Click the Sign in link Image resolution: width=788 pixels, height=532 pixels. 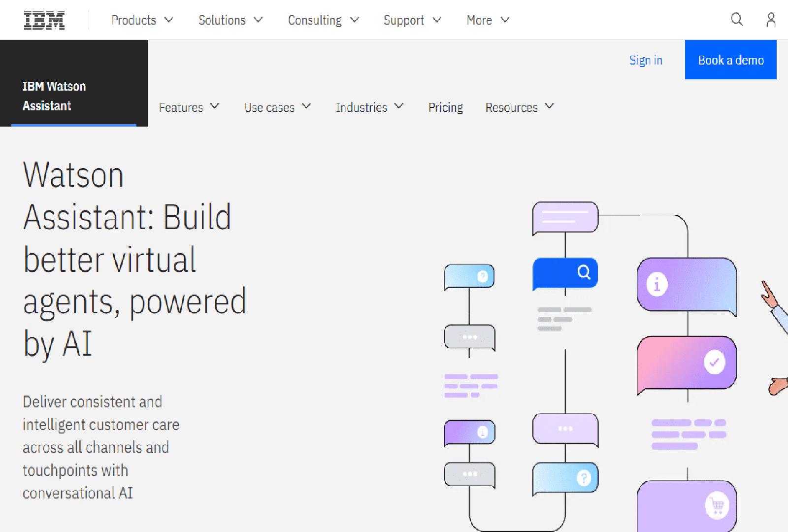pos(646,60)
